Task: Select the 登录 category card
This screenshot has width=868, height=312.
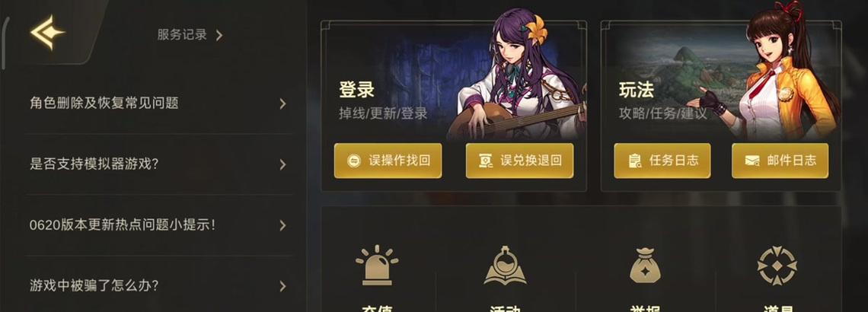Action: tap(453, 107)
